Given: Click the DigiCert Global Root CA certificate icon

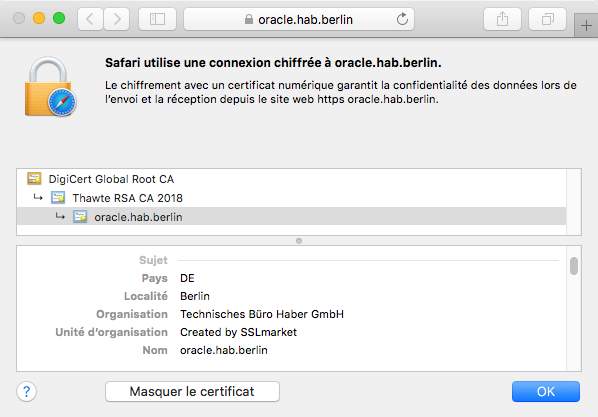Looking at the screenshot, I should 34,178.
